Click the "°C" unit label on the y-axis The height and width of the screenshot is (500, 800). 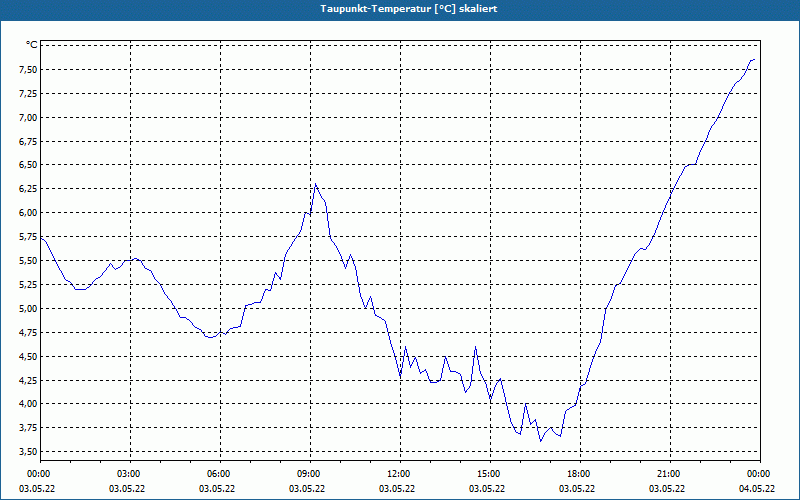pos(32,45)
